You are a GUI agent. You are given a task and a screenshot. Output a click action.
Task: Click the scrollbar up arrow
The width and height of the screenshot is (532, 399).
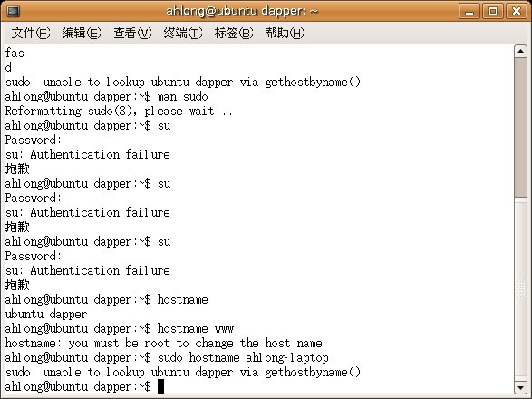520,52
